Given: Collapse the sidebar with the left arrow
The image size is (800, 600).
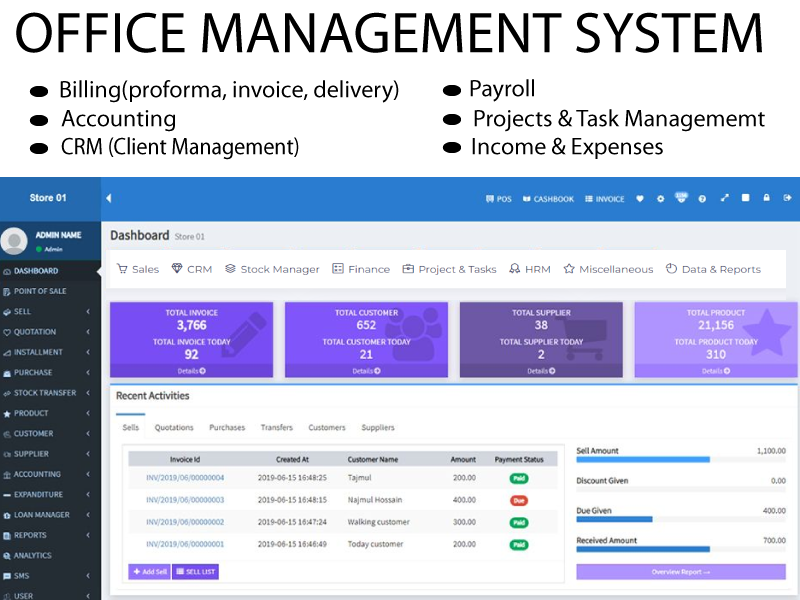Looking at the screenshot, I should [109, 198].
